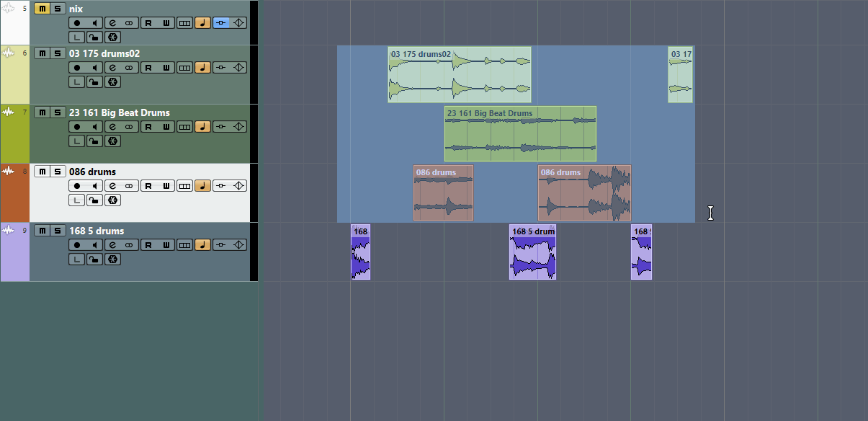
Task: Enable monitor on 03 175 drums02 track
Action: (94, 68)
